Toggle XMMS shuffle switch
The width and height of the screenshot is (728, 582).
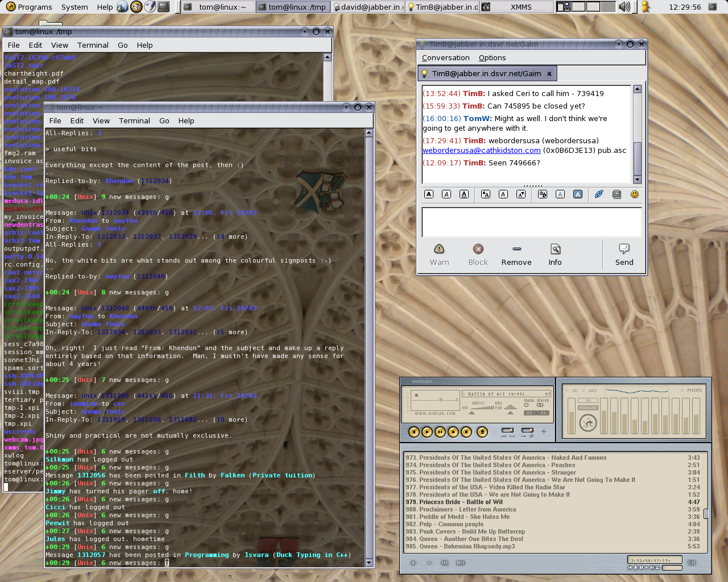pos(507,430)
